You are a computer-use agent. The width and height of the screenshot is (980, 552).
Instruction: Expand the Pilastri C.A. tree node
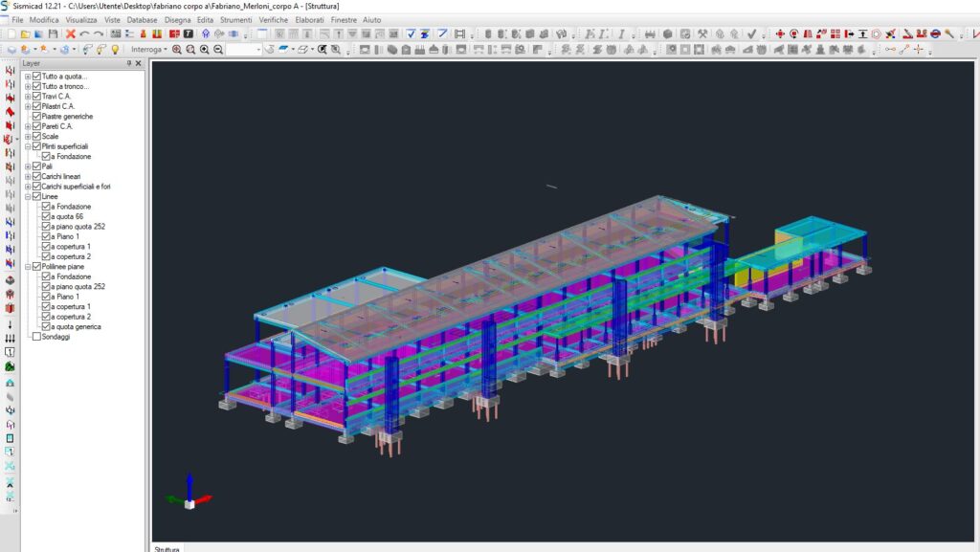coord(28,106)
